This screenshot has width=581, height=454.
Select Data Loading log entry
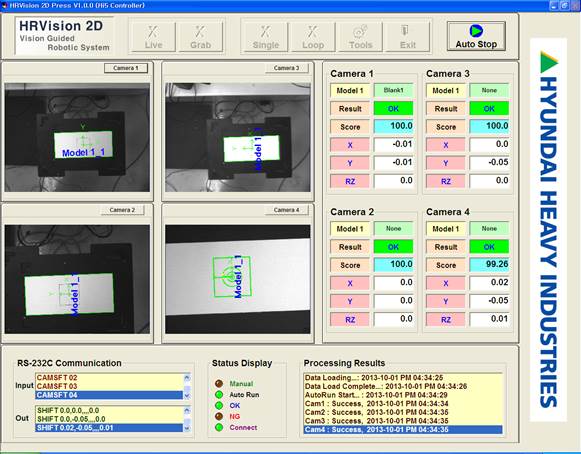[x=403, y=378]
